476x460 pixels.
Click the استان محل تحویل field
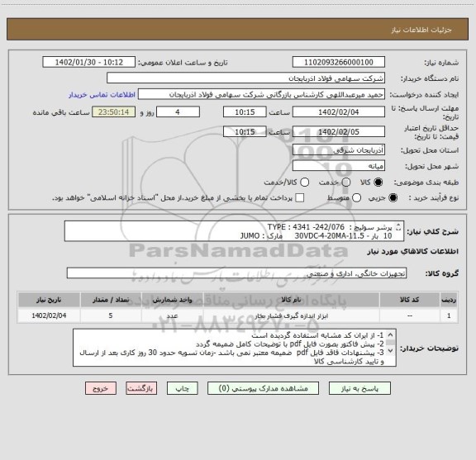coord(339,150)
